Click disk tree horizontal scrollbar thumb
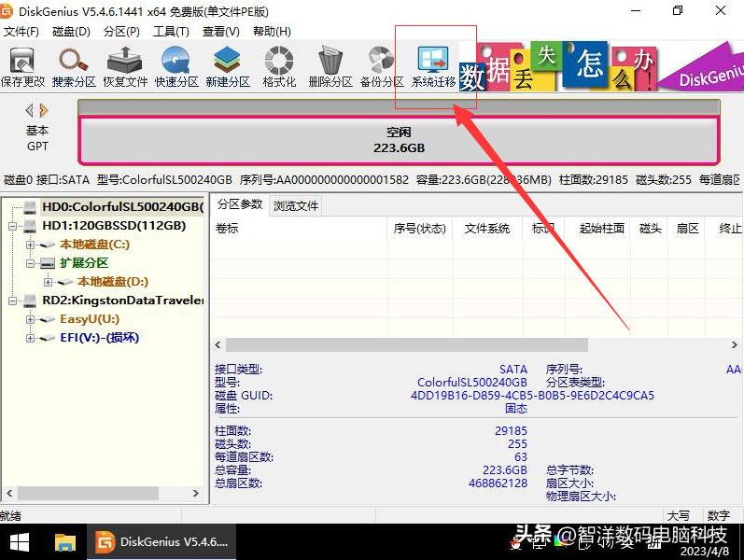Image resolution: width=744 pixels, height=560 pixels. 89,493
